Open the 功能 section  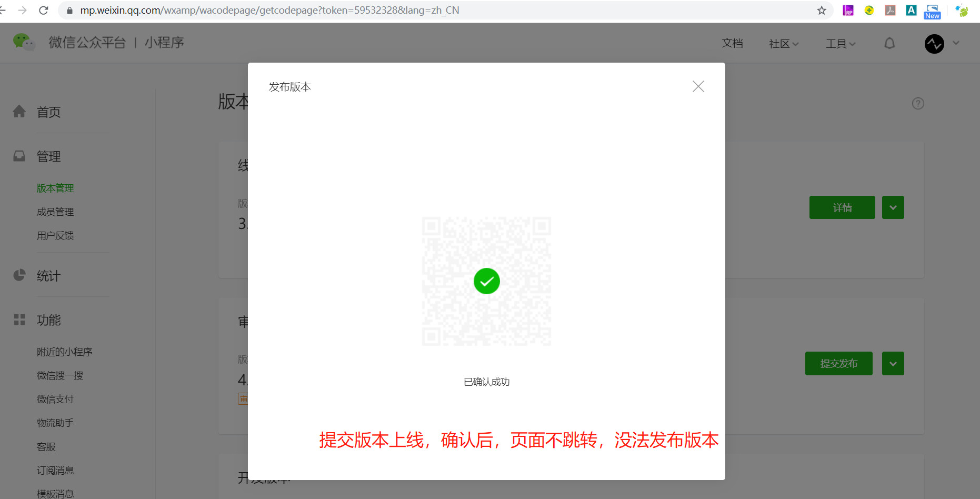coord(48,321)
